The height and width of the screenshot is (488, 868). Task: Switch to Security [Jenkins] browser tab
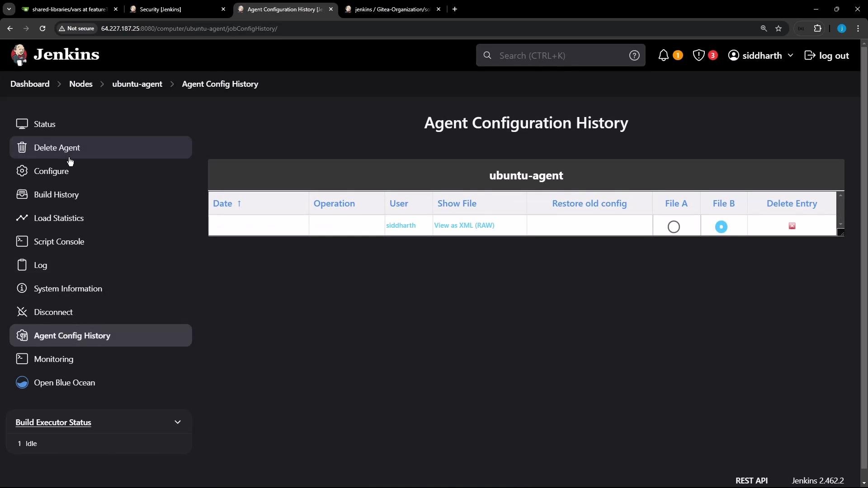pos(178,9)
